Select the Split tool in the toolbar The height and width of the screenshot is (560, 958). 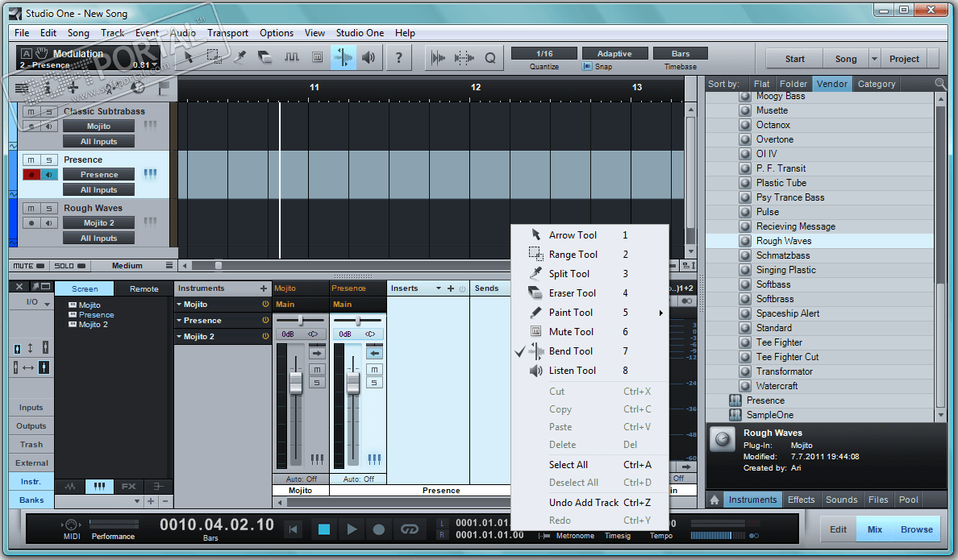240,57
